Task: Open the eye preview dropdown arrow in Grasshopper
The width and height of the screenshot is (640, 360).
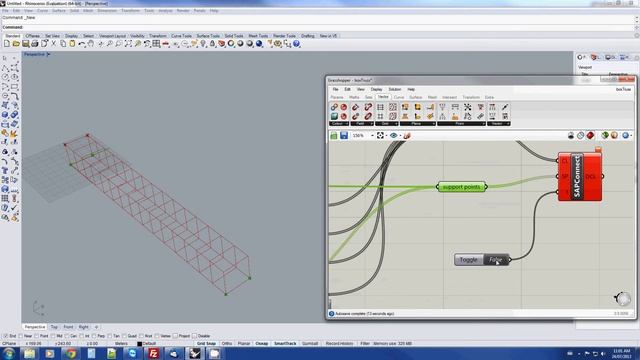Action: (400, 136)
